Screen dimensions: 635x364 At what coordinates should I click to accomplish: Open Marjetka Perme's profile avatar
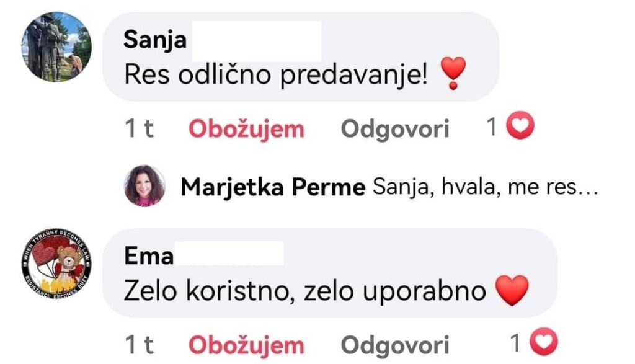[144, 185]
